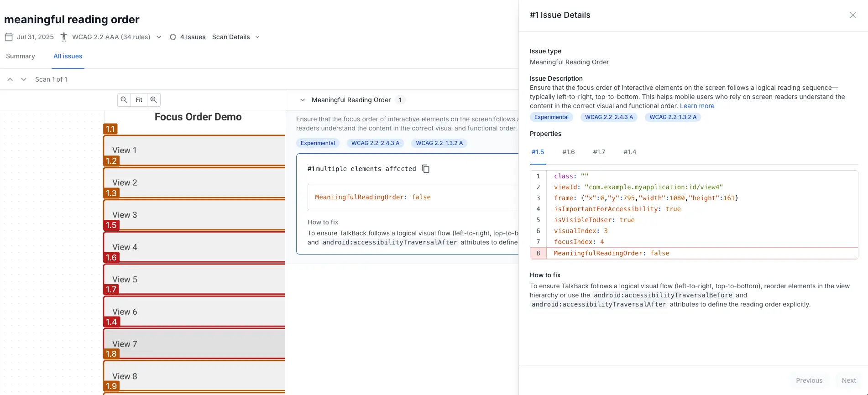This screenshot has height=395, width=868.
Task: Click the 1.6 marker on View 4
Action: [111, 258]
